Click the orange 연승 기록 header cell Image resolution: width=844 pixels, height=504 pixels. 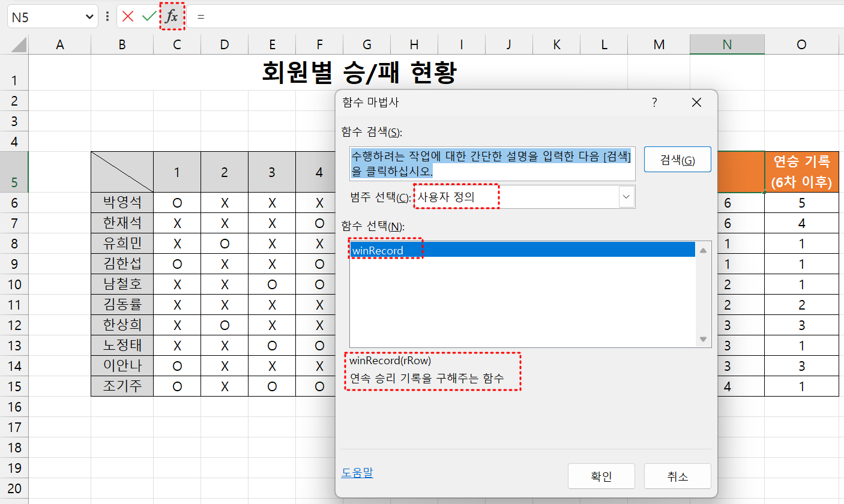pyautogui.click(x=801, y=172)
